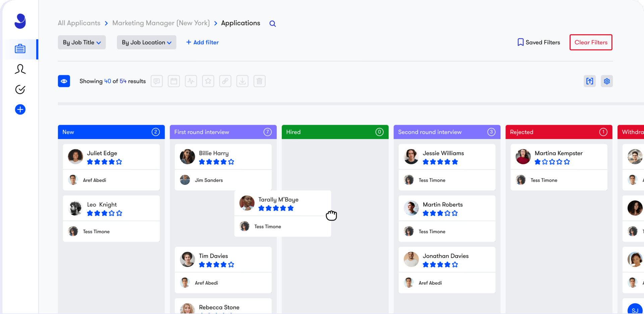Click the comment message toolbar icon

point(157,81)
